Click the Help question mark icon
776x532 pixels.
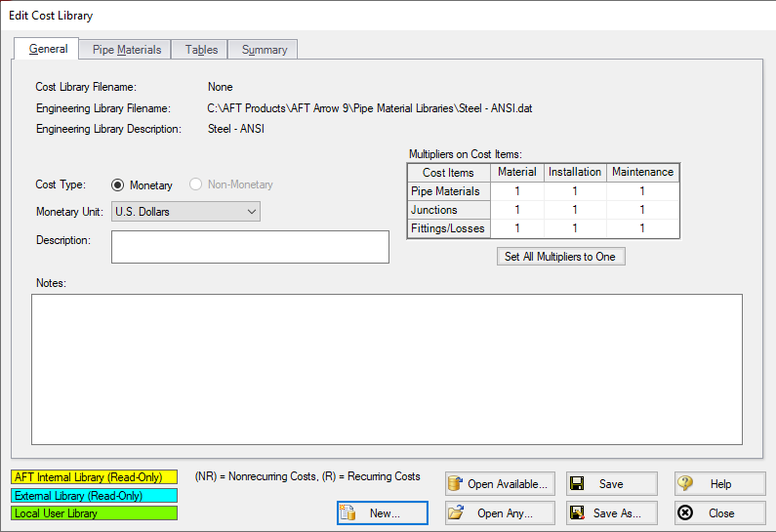[x=685, y=484]
